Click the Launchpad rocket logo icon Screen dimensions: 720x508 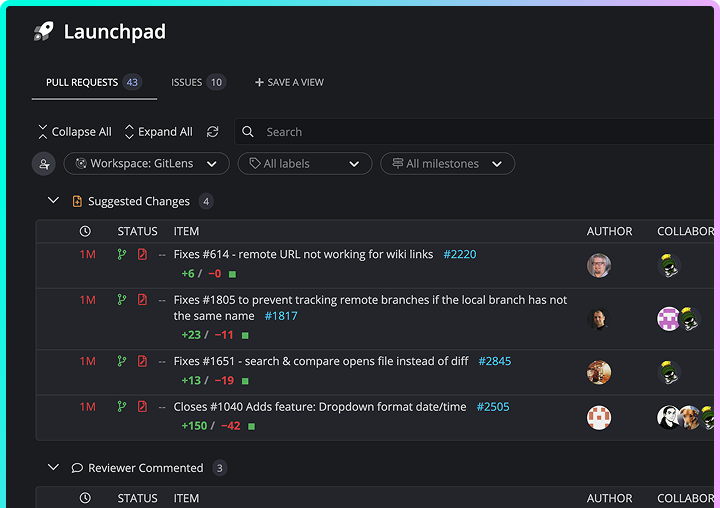[43, 32]
